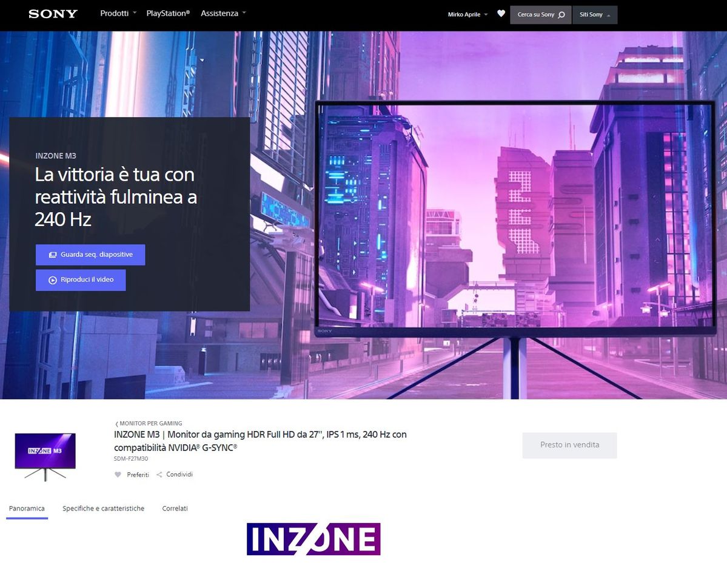Screen dimensions: 727x588
Task: Open the Assistenza dropdown menu
Action: click(224, 13)
